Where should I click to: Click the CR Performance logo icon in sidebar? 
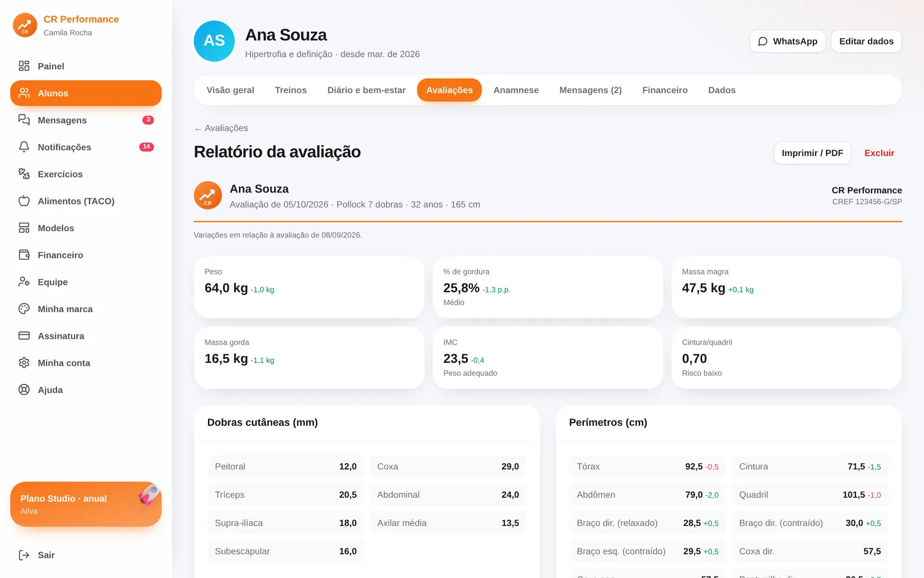(x=25, y=25)
